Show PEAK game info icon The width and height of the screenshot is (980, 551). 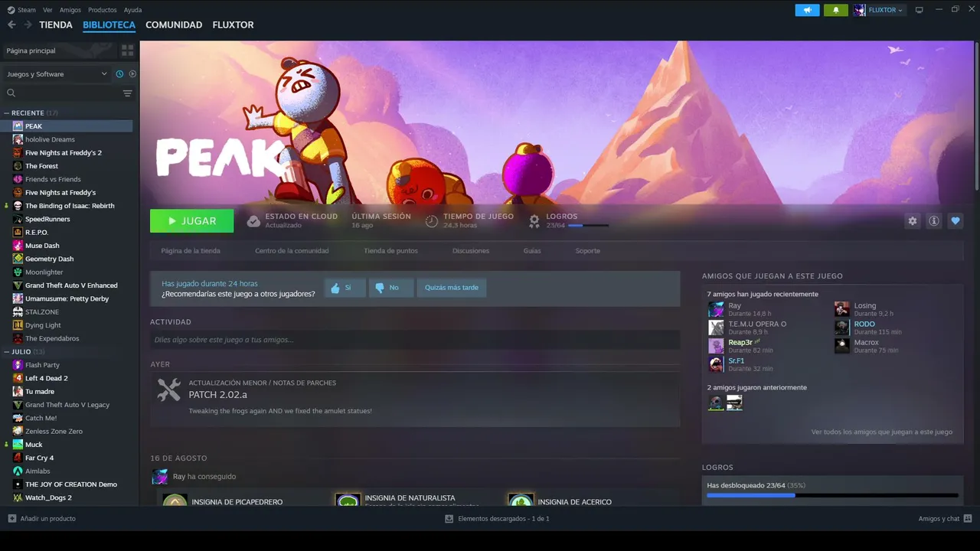pyautogui.click(x=934, y=221)
